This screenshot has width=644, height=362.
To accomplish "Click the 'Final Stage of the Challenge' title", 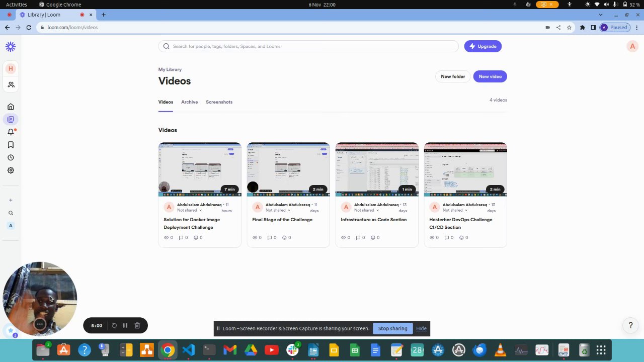I will click(x=282, y=220).
